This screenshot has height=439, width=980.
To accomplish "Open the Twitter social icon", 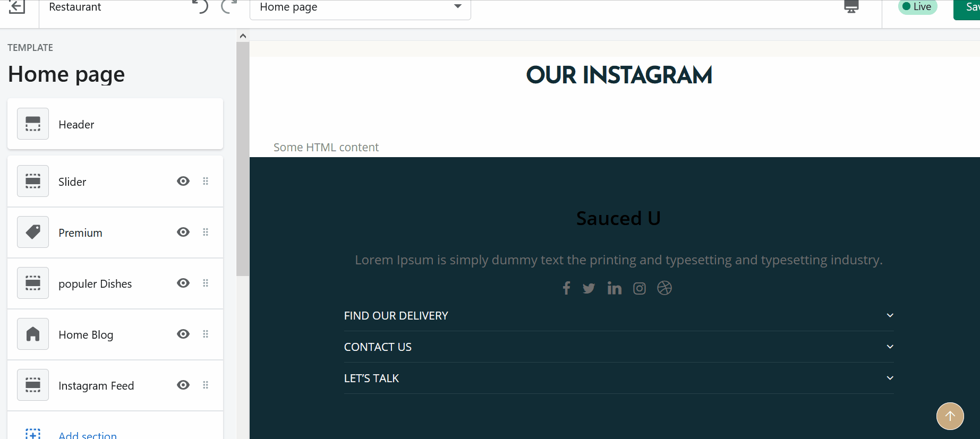I will (x=589, y=288).
